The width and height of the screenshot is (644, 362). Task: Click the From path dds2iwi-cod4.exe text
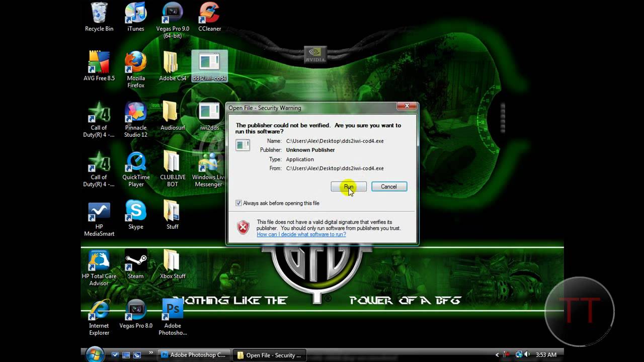tap(335, 168)
